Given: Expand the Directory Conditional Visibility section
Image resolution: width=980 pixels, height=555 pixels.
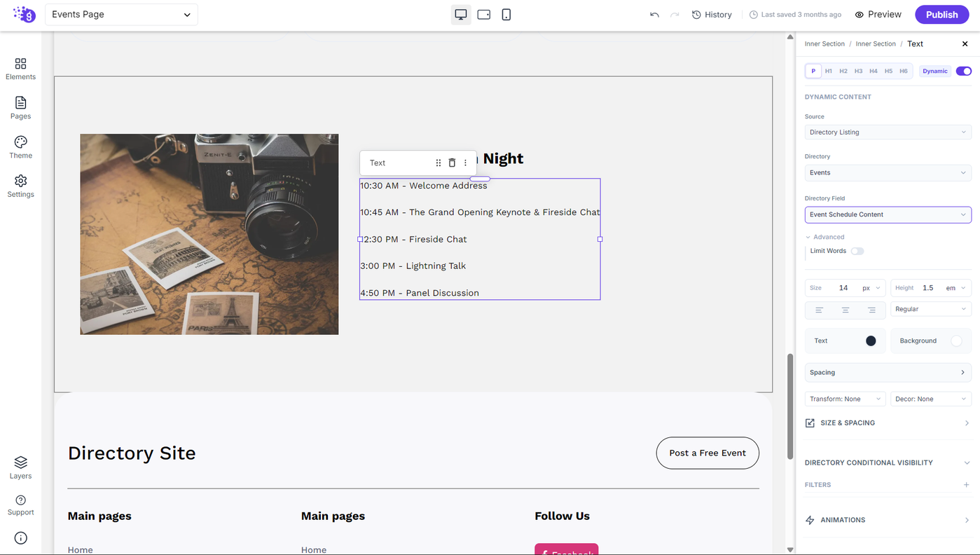Looking at the screenshot, I should pyautogui.click(x=888, y=463).
